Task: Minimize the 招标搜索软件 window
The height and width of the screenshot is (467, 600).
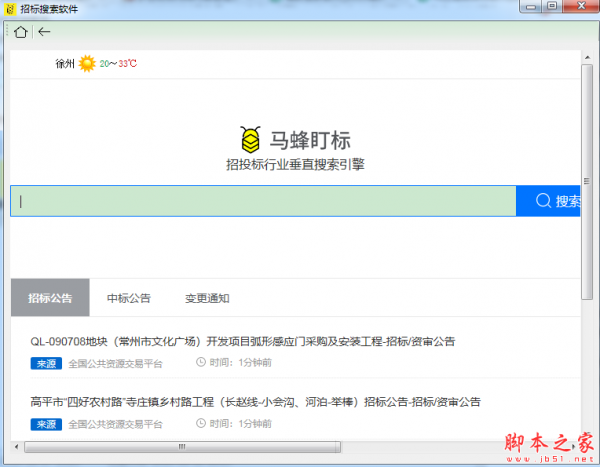Action: (530, 7)
